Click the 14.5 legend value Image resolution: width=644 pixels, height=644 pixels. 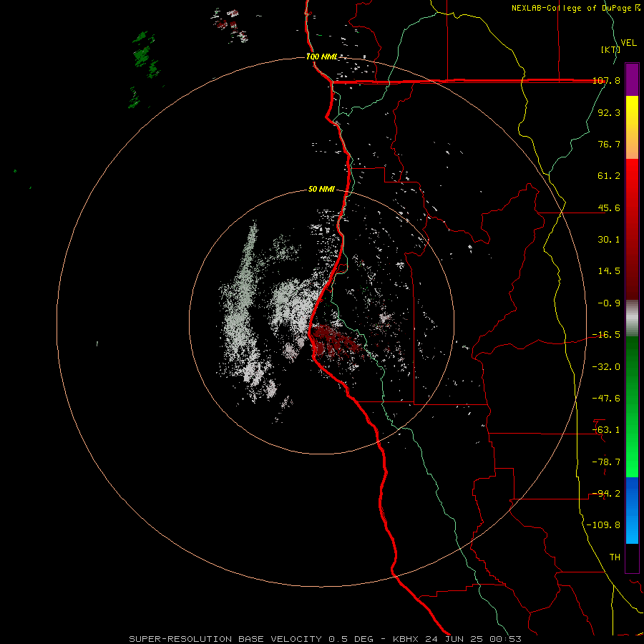click(609, 271)
